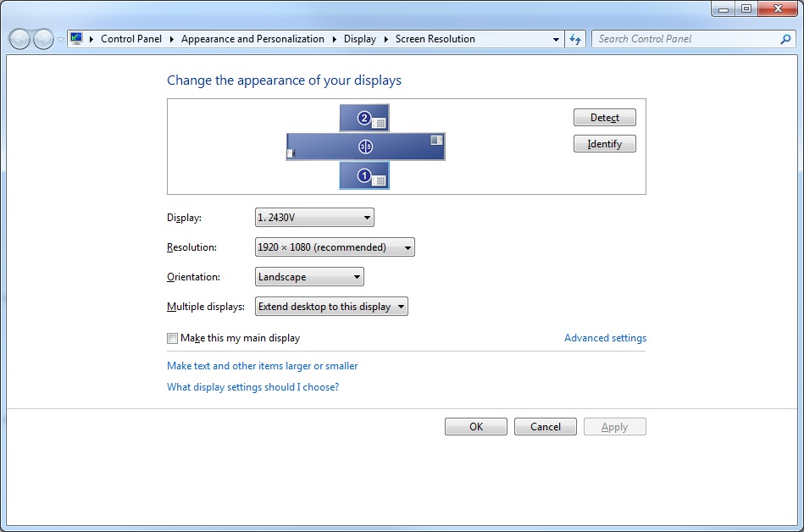Go forward with the Forward arrow button
Viewport: 804px width, 532px height.
point(43,39)
